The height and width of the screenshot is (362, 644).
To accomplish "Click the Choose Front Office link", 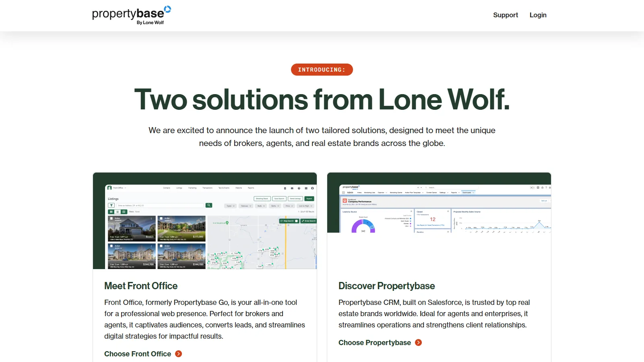I will click(138, 354).
